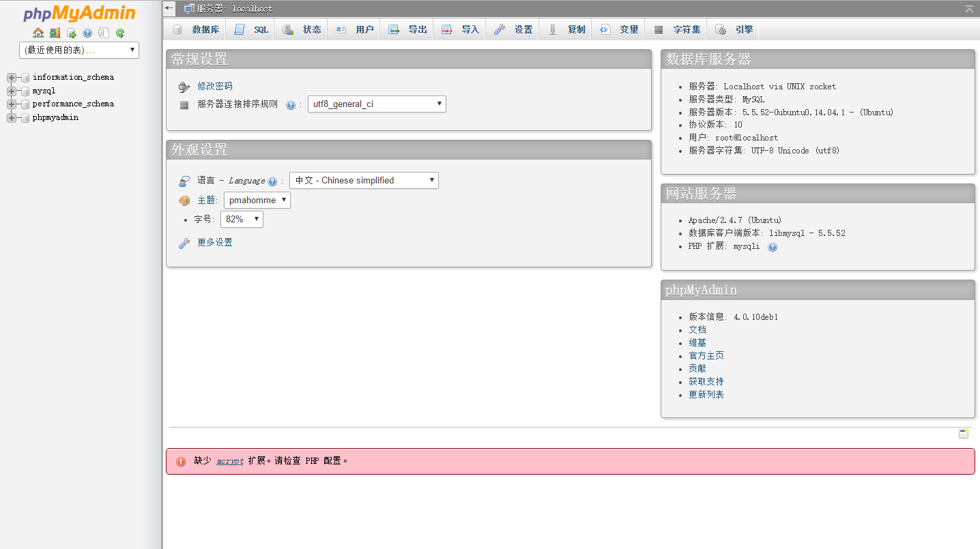Open the 更新列表 changelog link
This screenshot has height=549, width=980.
tap(706, 394)
